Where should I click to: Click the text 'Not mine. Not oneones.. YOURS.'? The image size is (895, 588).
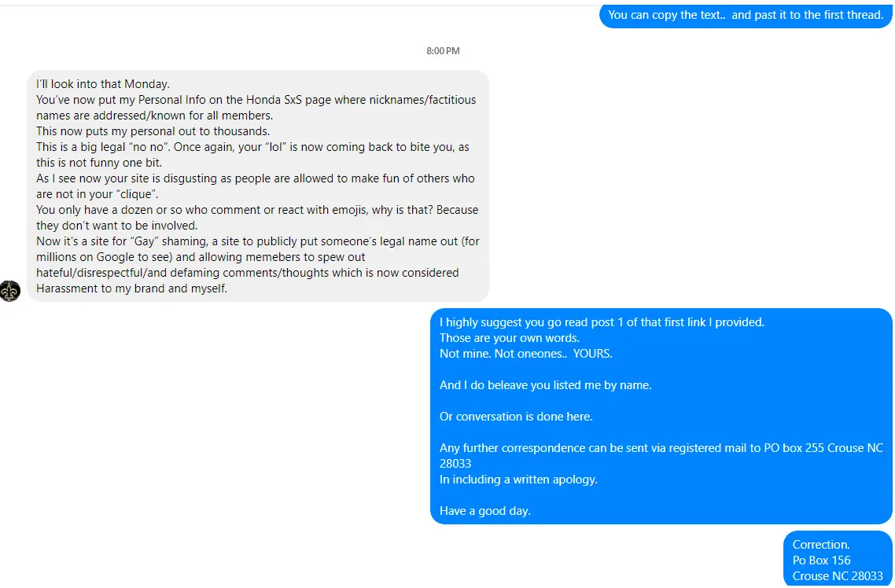point(525,354)
